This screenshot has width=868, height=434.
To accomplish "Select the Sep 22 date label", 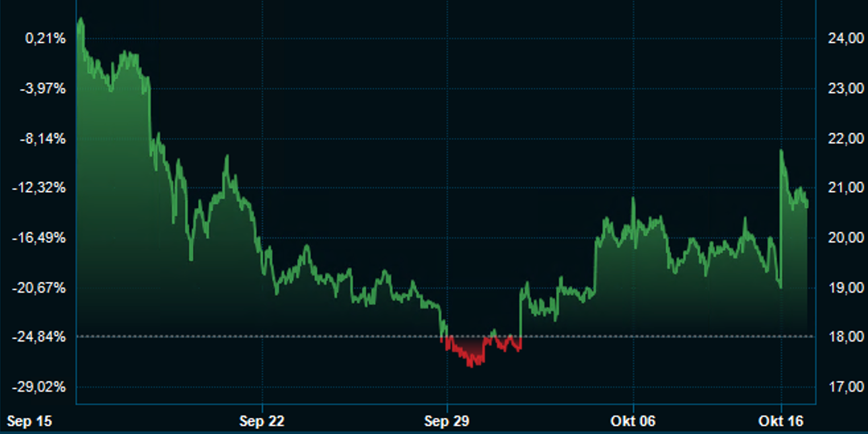I will click(262, 421).
